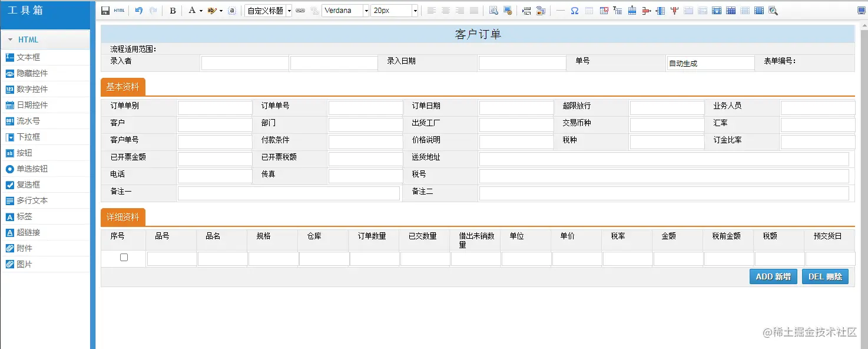Undo the last edit
This screenshot has height=349, width=868.
pos(139,11)
